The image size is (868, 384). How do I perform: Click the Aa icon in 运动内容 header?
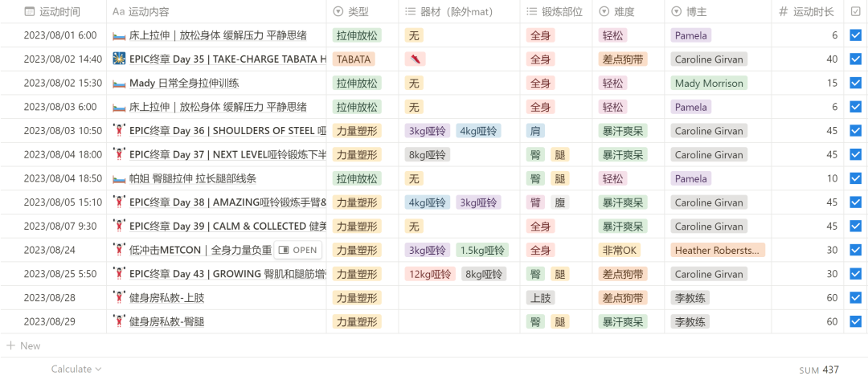click(x=118, y=11)
